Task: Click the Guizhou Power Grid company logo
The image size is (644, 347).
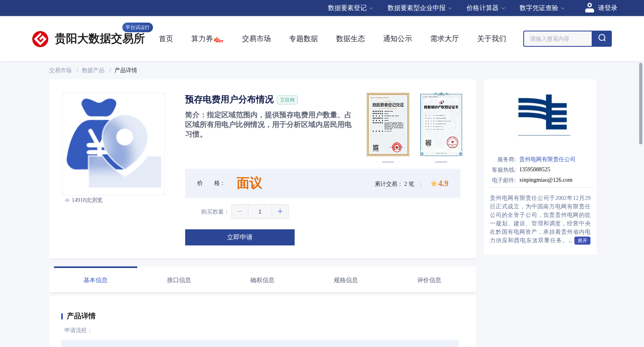Action: (x=544, y=115)
